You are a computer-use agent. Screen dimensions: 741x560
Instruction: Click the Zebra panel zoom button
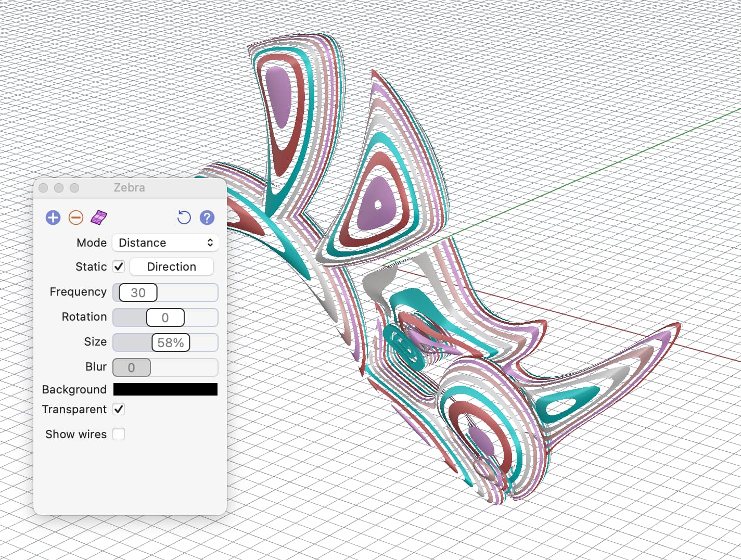[74, 188]
